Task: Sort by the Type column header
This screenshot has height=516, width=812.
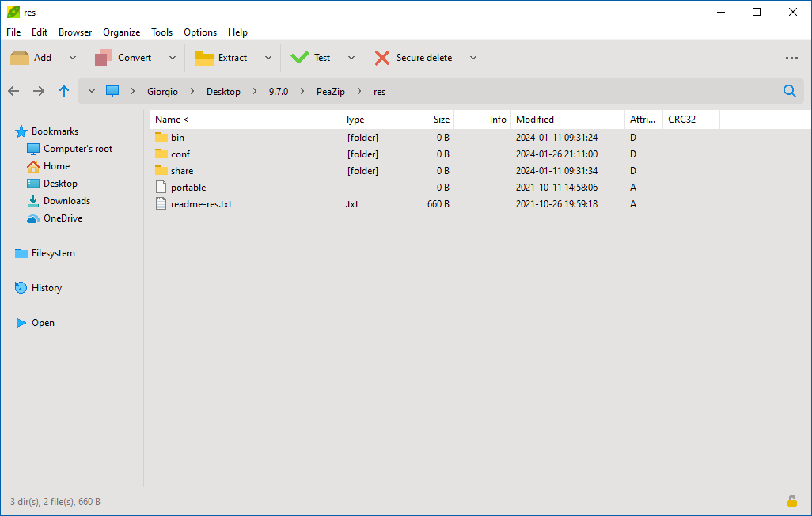Action: tap(369, 120)
